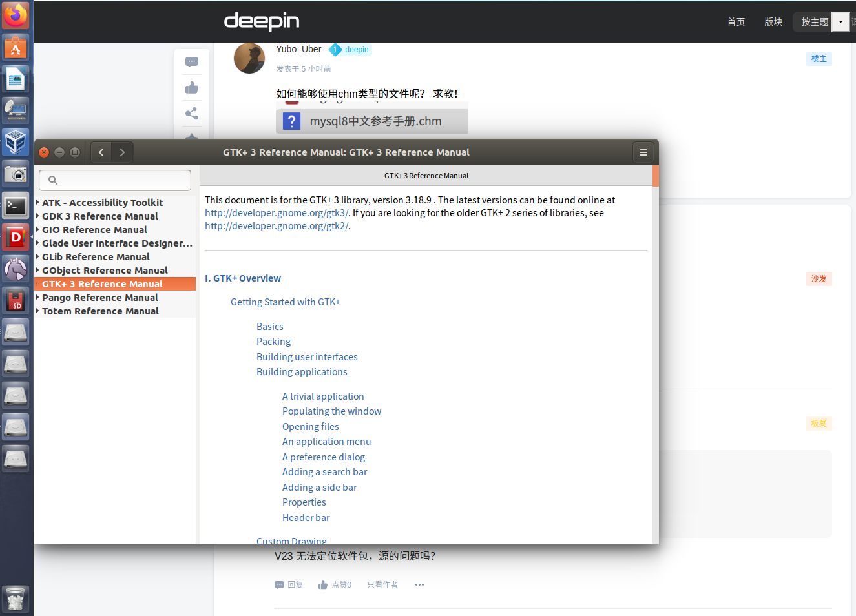The image size is (856, 616).
Task: Like the forum post with the thumbs-up icon
Action: [x=191, y=87]
